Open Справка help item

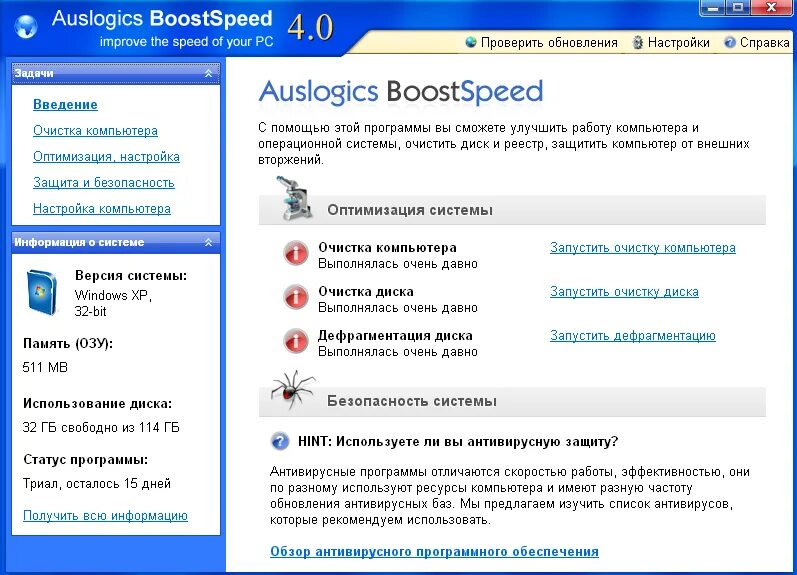pos(764,43)
